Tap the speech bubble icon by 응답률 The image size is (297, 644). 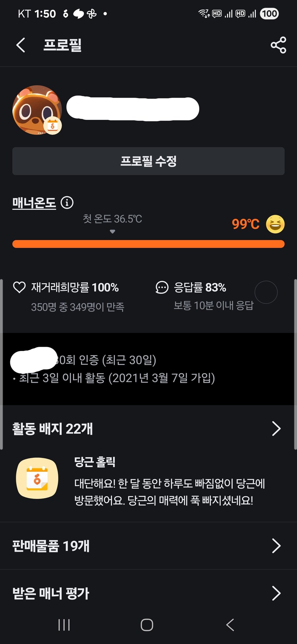point(162,287)
